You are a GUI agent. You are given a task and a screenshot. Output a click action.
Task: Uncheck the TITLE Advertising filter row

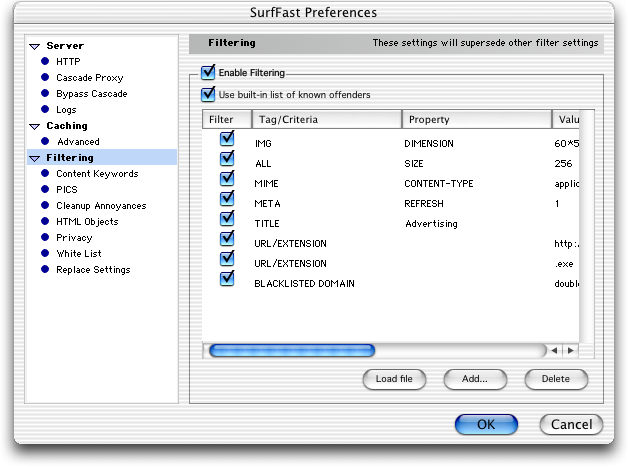click(227, 219)
